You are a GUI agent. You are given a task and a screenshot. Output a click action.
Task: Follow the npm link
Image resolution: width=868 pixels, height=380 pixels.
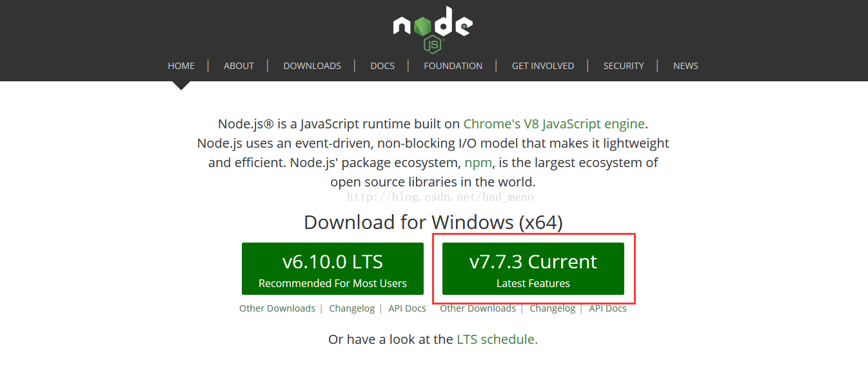(478, 163)
